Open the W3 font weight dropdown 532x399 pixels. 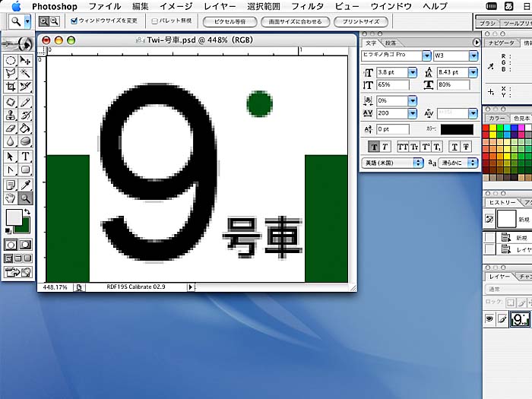click(x=473, y=55)
